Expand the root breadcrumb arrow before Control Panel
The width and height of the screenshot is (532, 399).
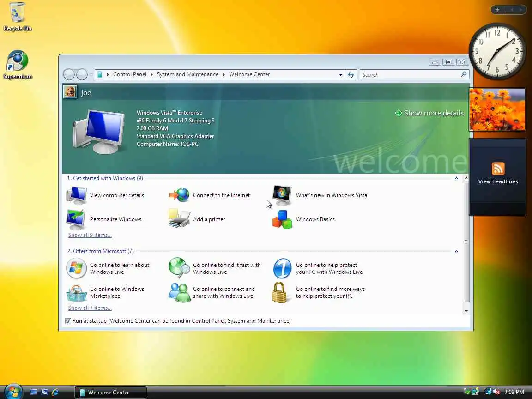click(x=108, y=74)
